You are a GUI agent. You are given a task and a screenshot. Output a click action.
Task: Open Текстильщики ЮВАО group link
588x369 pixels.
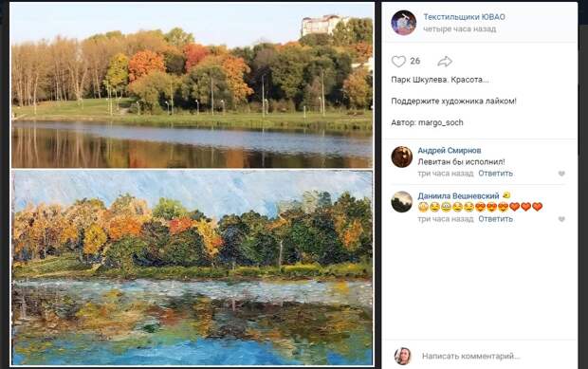click(x=464, y=17)
